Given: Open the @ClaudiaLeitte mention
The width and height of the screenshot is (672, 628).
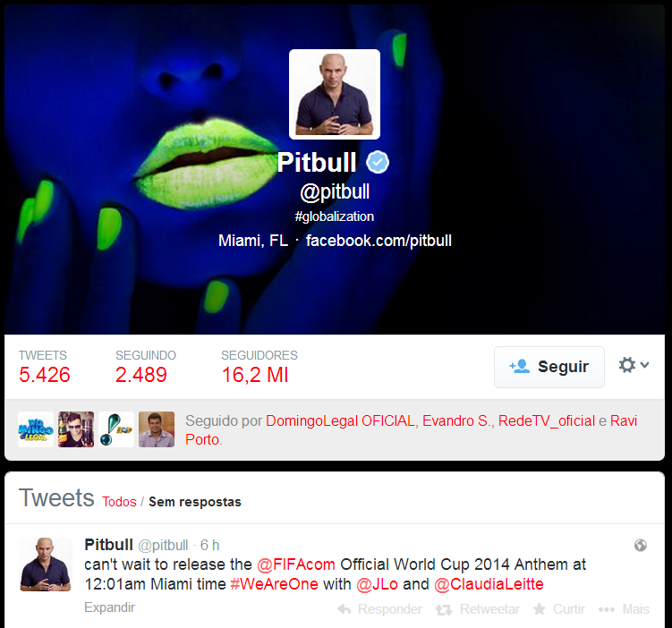Looking at the screenshot, I should pyautogui.click(x=489, y=584).
